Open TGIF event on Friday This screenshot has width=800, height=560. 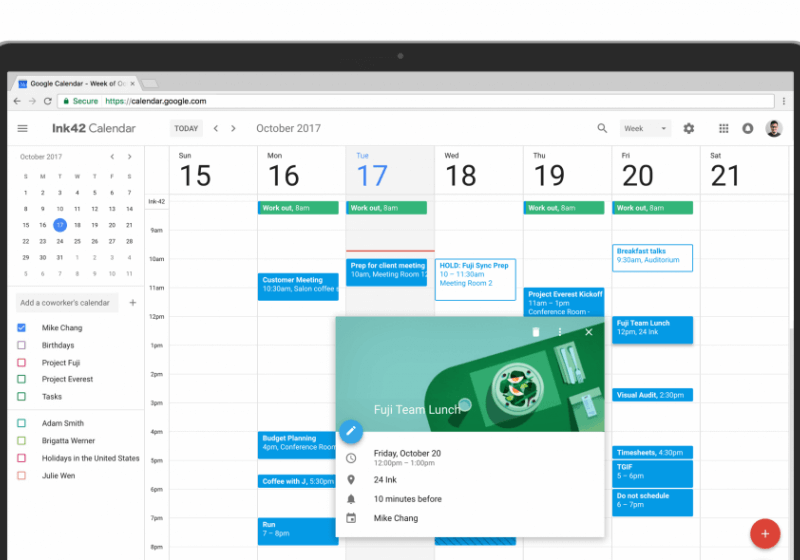pyautogui.click(x=652, y=474)
